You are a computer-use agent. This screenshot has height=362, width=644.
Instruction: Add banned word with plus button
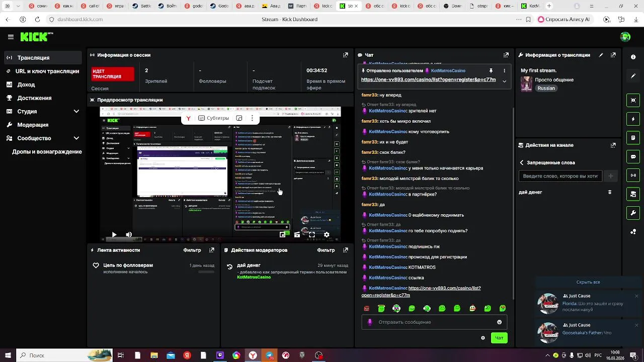tap(611, 176)
